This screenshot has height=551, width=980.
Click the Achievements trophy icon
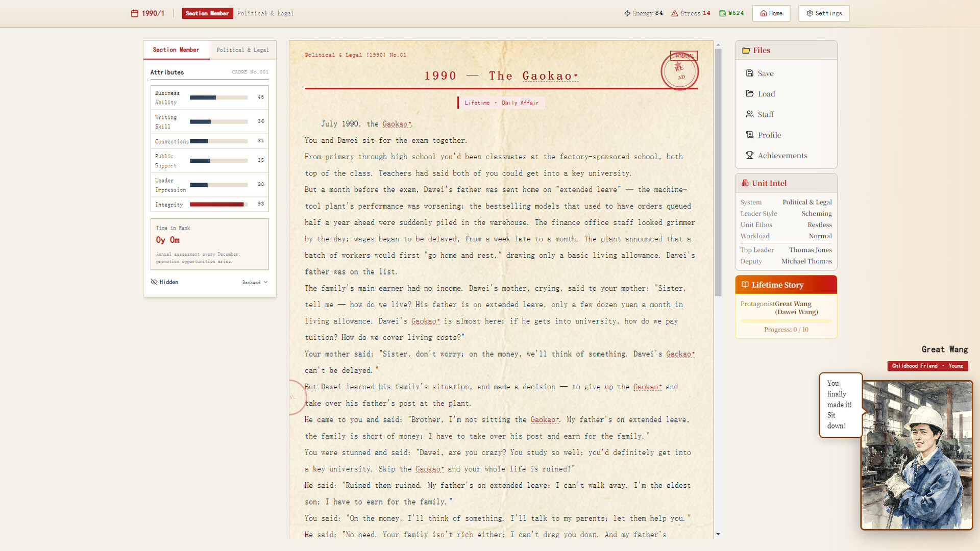point(749,155)
